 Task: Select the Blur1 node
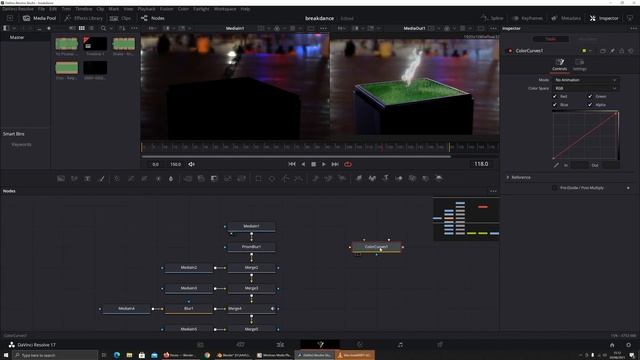click(189, 309)
